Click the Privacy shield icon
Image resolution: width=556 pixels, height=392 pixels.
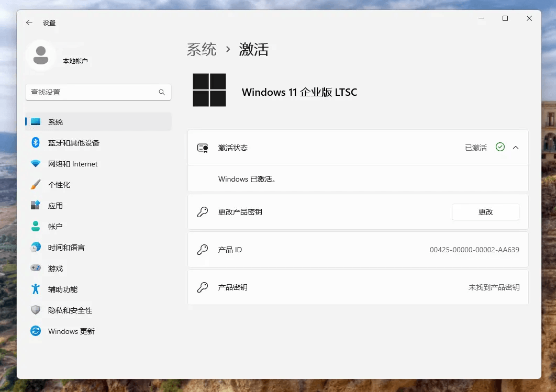click(36, 310)
